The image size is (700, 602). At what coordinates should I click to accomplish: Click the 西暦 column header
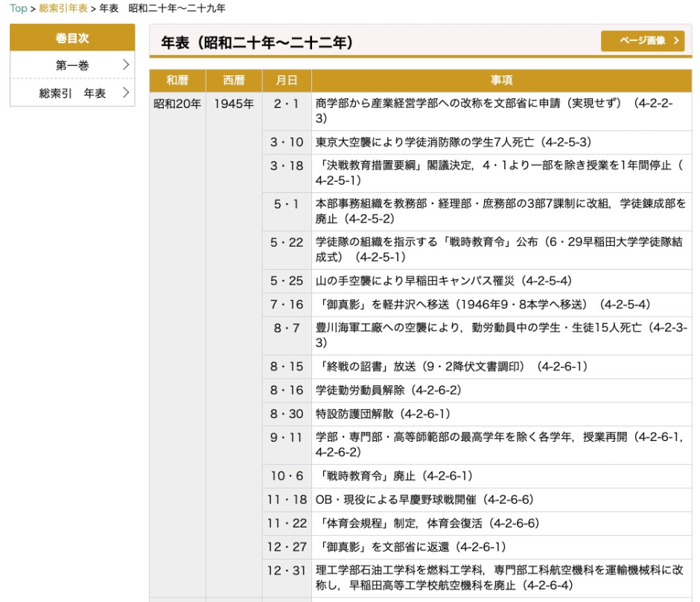click(x=234, y=80)
